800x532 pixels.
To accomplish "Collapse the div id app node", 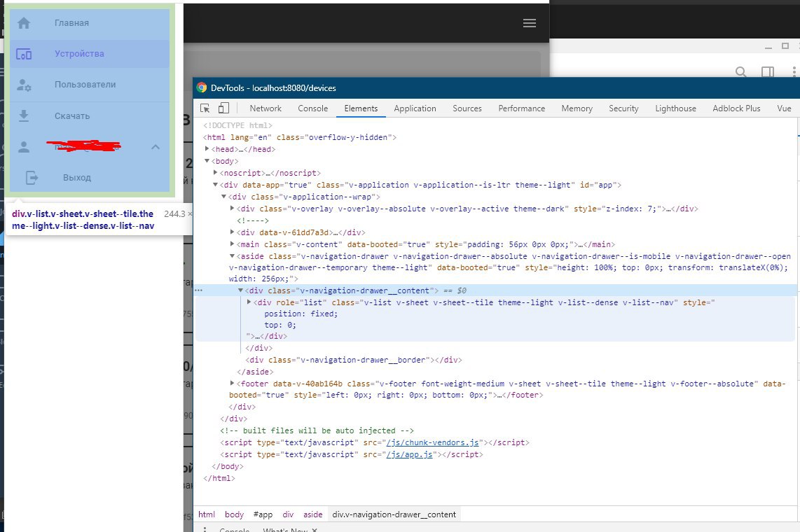I will tap(215, 185).
